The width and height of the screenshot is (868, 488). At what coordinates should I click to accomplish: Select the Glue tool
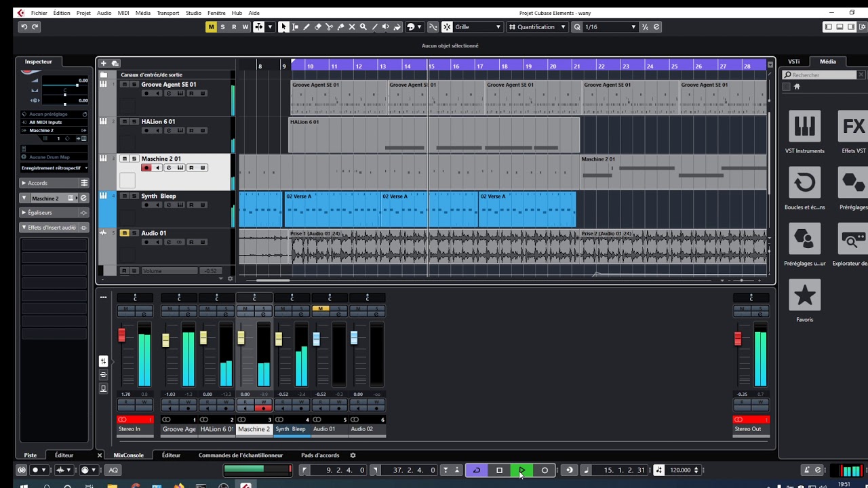click(340, 27)
